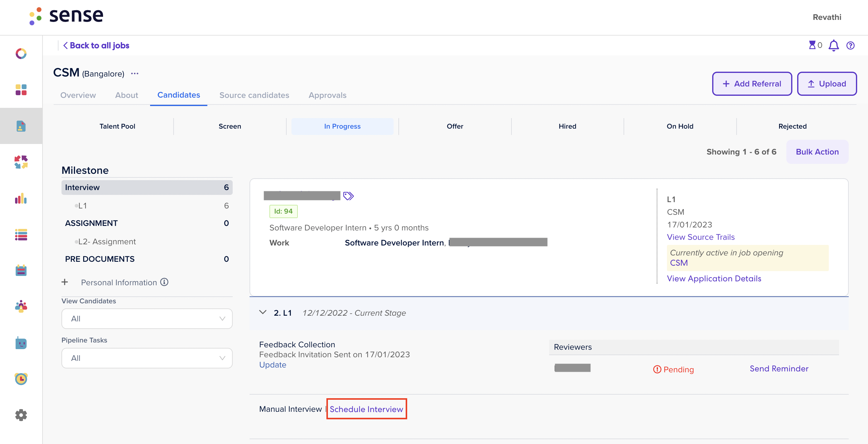868x444 pixels.
Task: Select the Offer stage
Action: click(455, 126)
